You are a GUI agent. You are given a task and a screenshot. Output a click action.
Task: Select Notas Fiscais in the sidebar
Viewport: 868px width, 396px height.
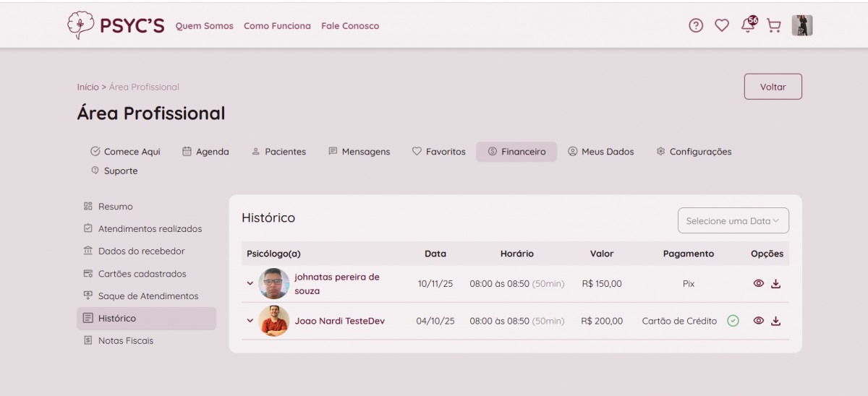(x=126, y=340)
